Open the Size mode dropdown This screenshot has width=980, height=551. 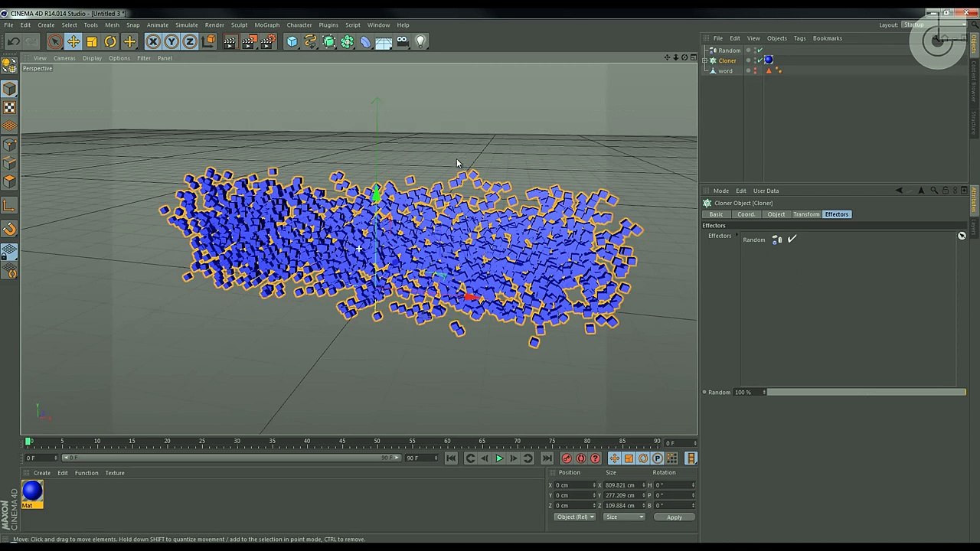[624, 517]
